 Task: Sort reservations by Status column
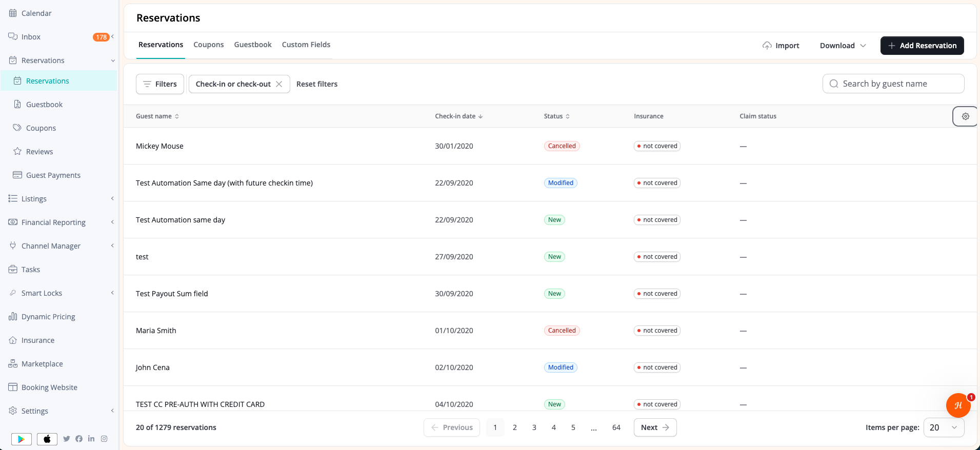[x=557, y=116]
